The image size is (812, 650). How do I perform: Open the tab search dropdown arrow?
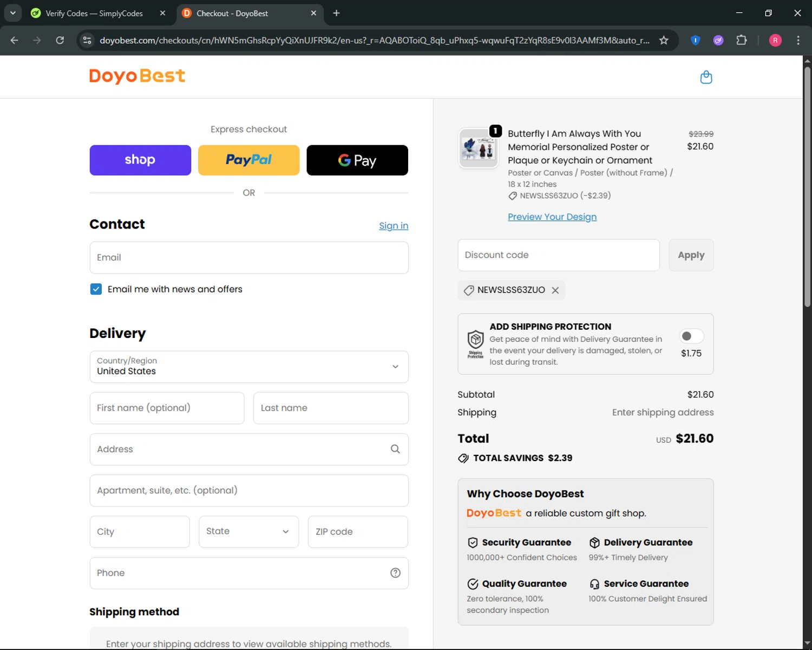[x=12, y=13]
